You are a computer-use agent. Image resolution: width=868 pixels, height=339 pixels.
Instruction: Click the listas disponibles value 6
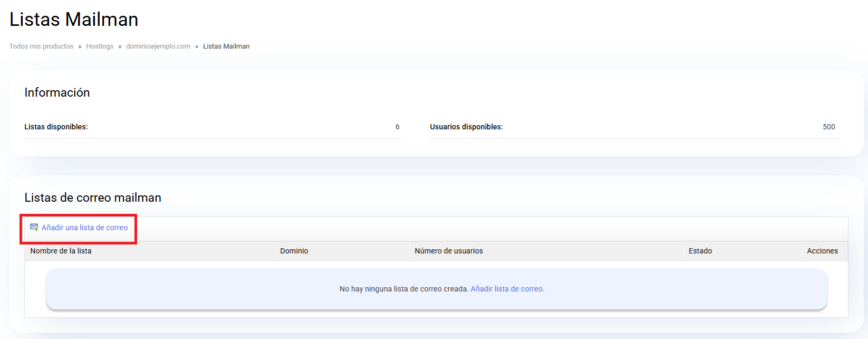pos(398,127)
